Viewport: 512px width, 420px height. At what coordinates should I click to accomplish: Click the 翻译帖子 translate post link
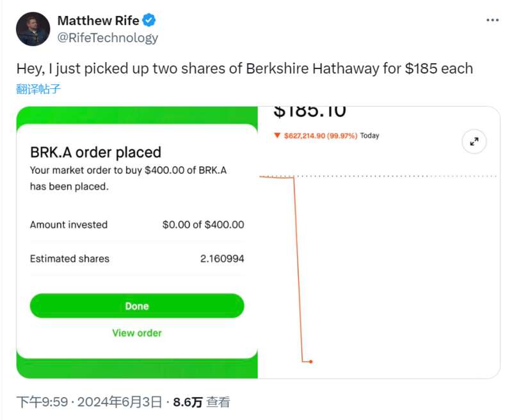point(38,89)
